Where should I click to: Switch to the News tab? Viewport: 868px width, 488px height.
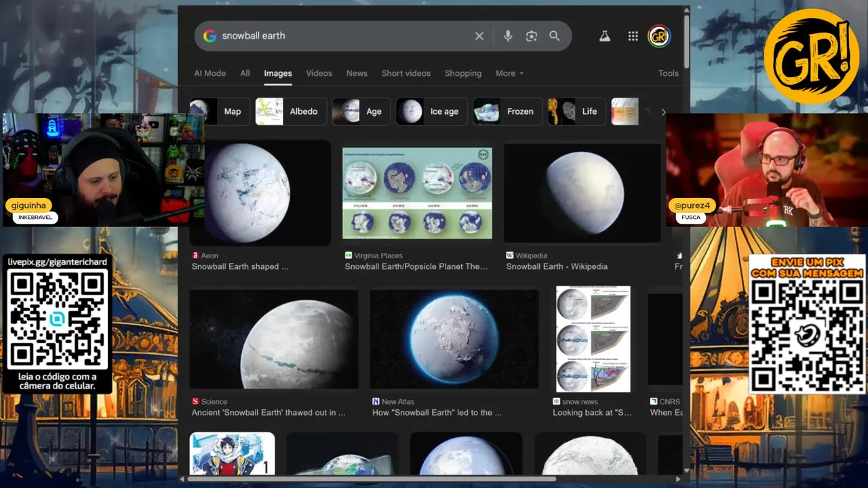point(357,73)
